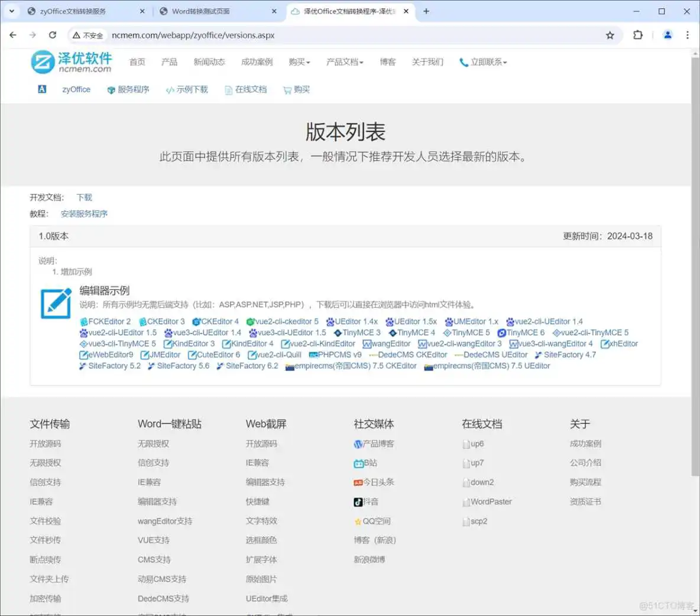Viewport: 700px width, 616px height.
Task: Select 新闻动态 in the navigation menu
Action: pyautogui.click(x=209, y=61)
